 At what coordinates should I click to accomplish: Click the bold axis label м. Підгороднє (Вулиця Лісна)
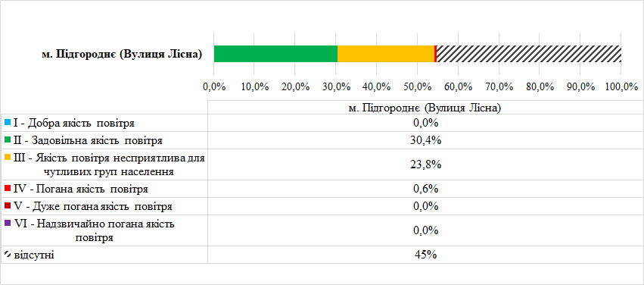[x=122, y=55]
